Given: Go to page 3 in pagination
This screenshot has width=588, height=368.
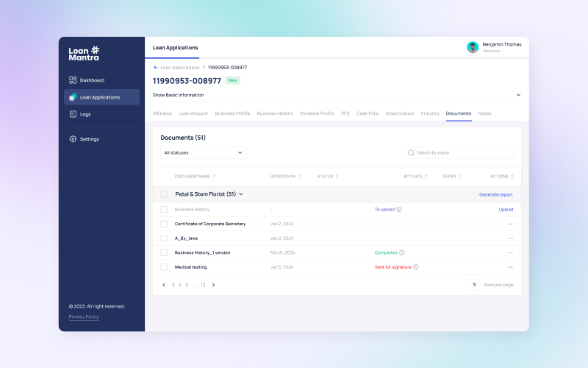Looking at the screenshot, I should click(x=187, y=285).
